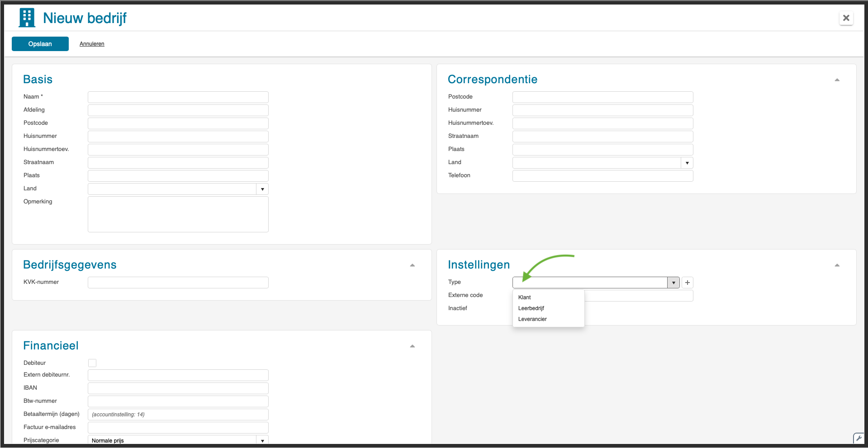Screen dimensions: 868x448
Task: Click the plus icon next to Type
Action: 687,283
